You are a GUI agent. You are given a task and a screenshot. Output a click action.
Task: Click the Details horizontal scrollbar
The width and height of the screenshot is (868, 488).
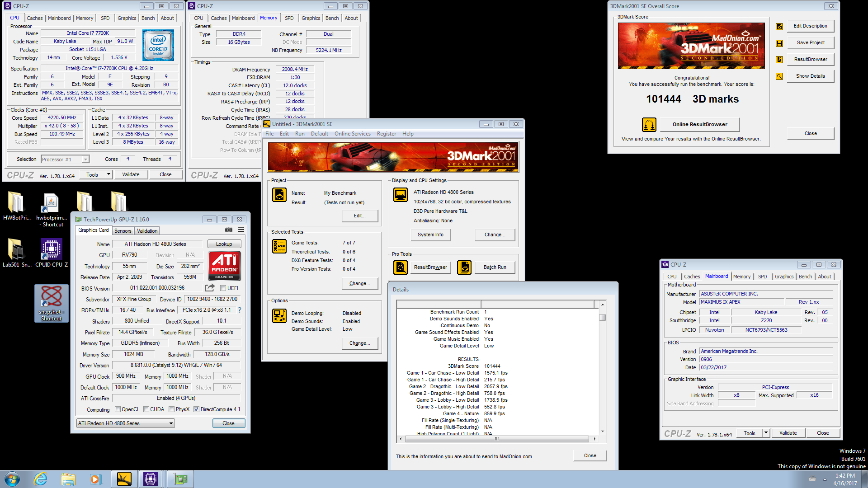[497, 439]
